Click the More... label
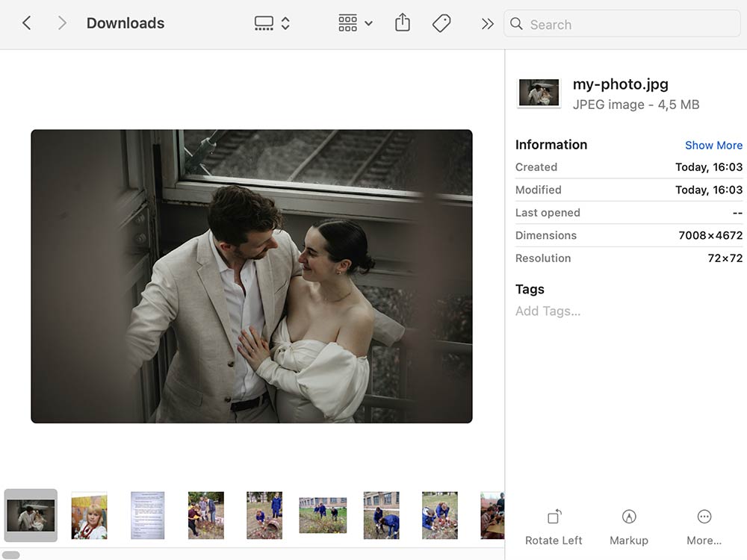The height and width of the screenshot is (560, 747). tap(704, 541)
